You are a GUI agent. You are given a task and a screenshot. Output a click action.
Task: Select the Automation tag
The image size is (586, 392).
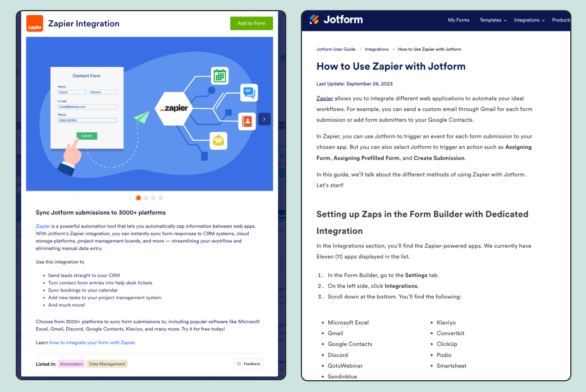pos(71,364)
